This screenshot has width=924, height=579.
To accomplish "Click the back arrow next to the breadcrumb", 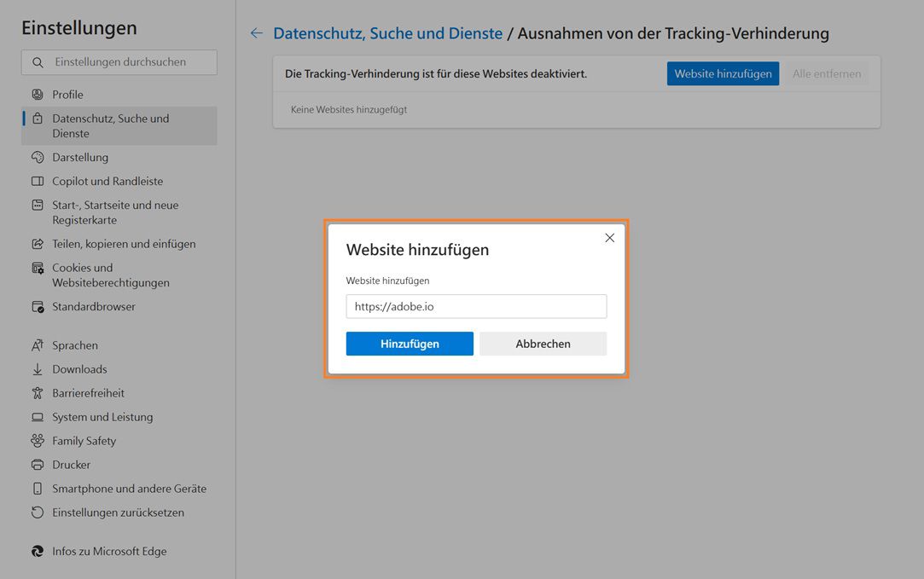I will (256, 32).
